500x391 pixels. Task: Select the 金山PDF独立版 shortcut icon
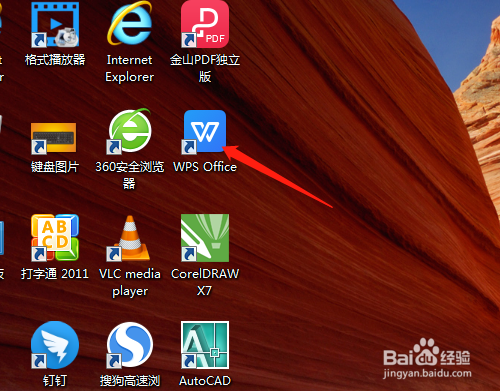coord(205,24)
